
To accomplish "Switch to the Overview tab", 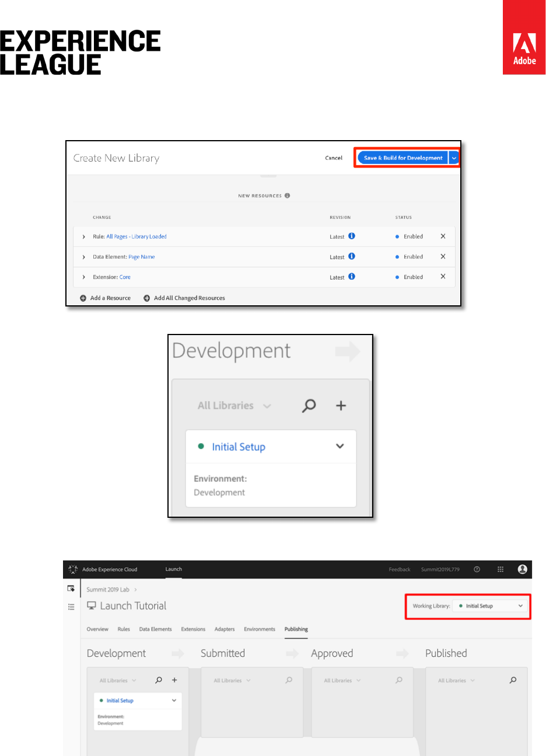I will point(97,629).
